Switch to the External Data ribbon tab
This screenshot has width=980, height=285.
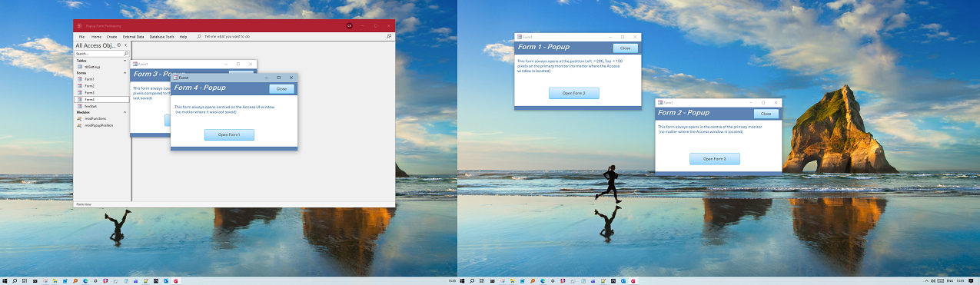click(x=134, y=36)
